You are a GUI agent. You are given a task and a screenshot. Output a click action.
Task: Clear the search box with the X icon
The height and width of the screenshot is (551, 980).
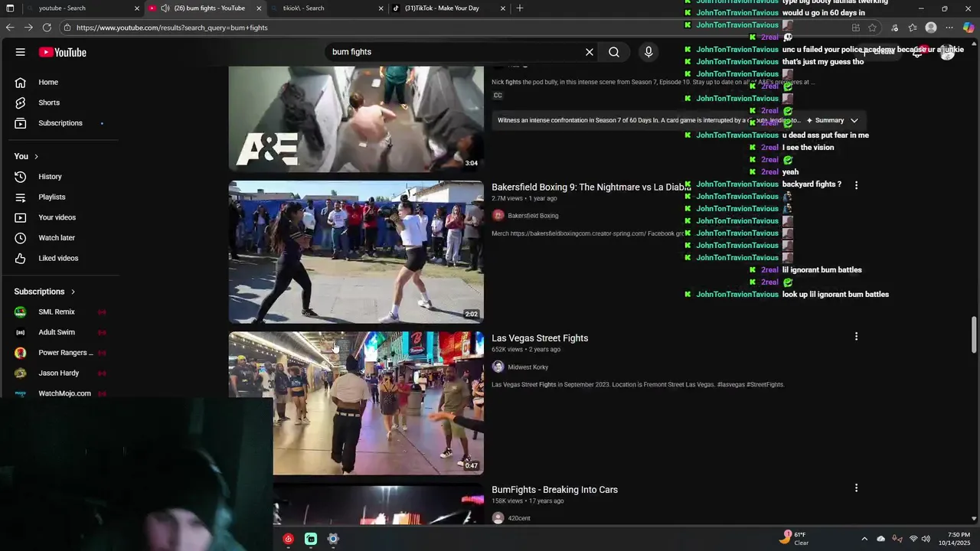pyautogui.click(x=590, y=52)
